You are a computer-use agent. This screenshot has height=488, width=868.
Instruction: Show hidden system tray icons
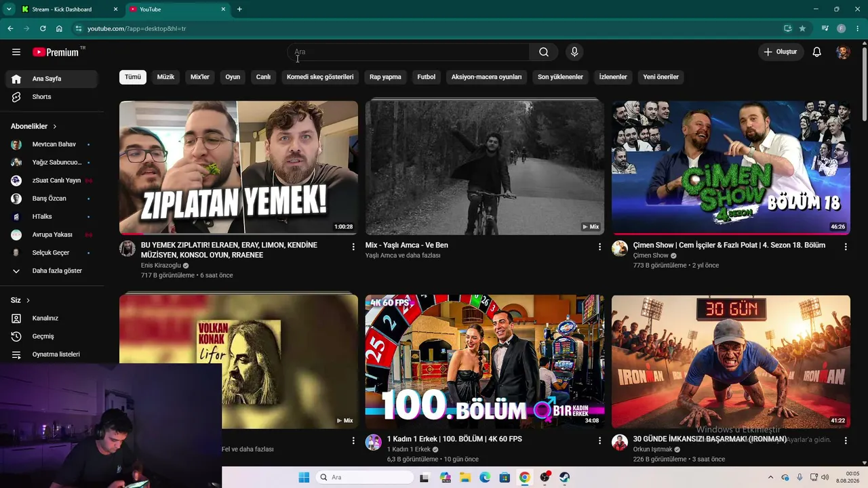770,477
